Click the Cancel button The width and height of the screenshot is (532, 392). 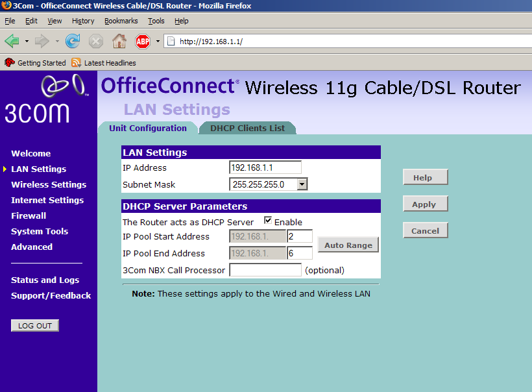click(x=426, y=230)
